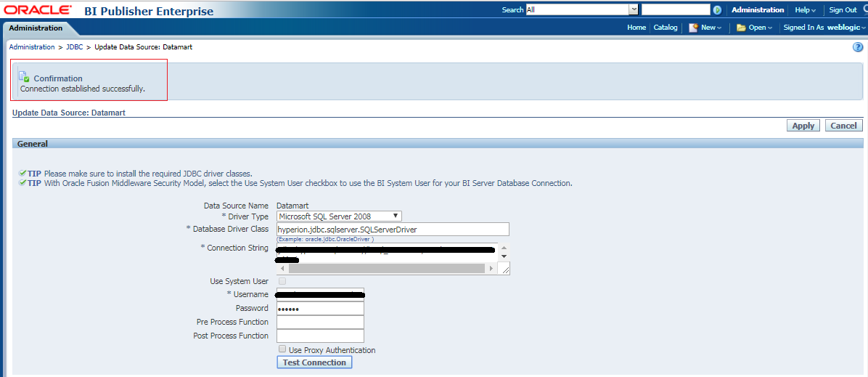Click the Password field

click(320, 308)
